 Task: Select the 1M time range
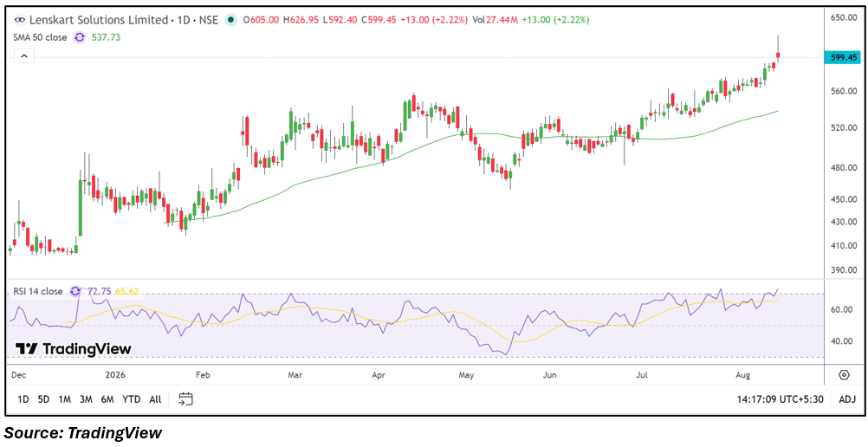[64, 398]
